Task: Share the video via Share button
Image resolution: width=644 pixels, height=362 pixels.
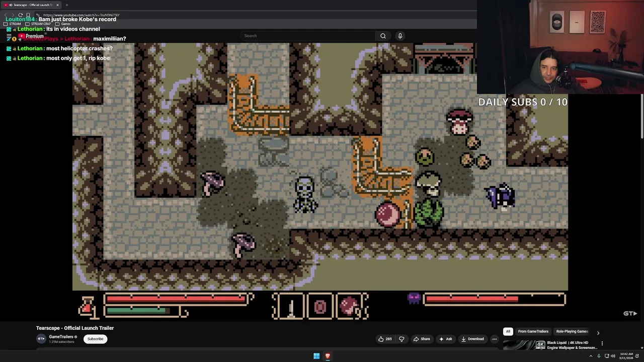Action: [422, 339]
